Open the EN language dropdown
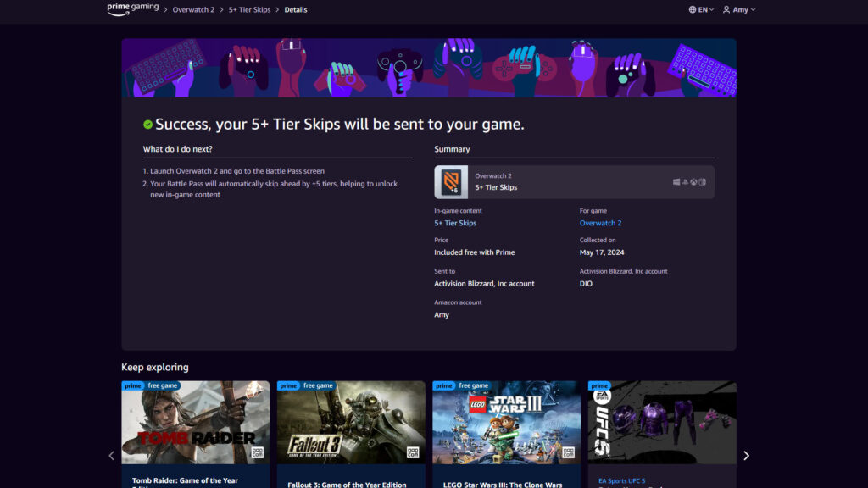Image resolution: width=868 pixels, height=488 pixels. [x=701, y=10]
